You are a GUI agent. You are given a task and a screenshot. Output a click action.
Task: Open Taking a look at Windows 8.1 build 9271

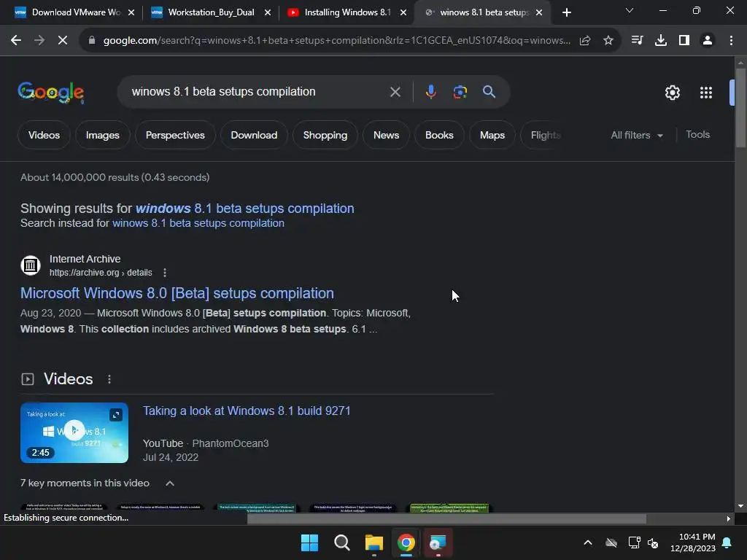click(247, 411)
